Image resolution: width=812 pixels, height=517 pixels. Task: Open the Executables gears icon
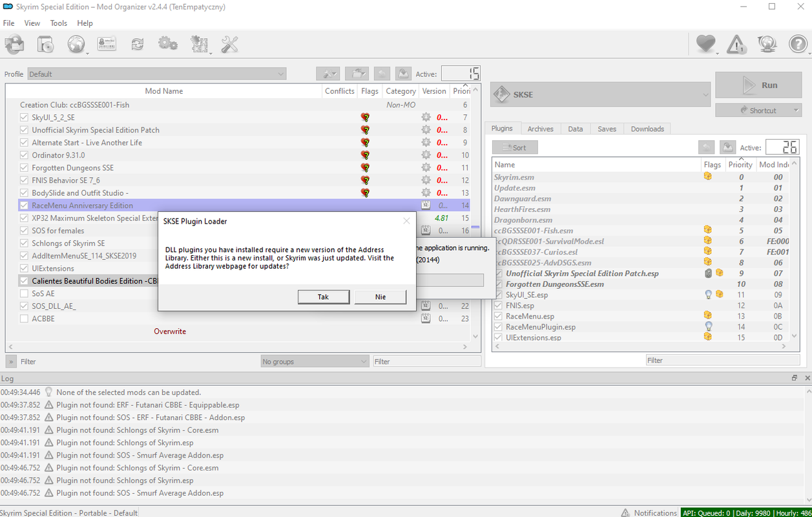[x=168, y=44]
